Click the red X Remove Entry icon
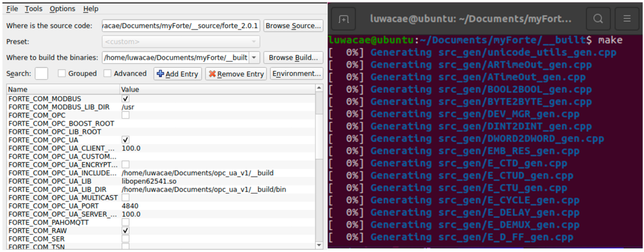 [x=212, y=74]
